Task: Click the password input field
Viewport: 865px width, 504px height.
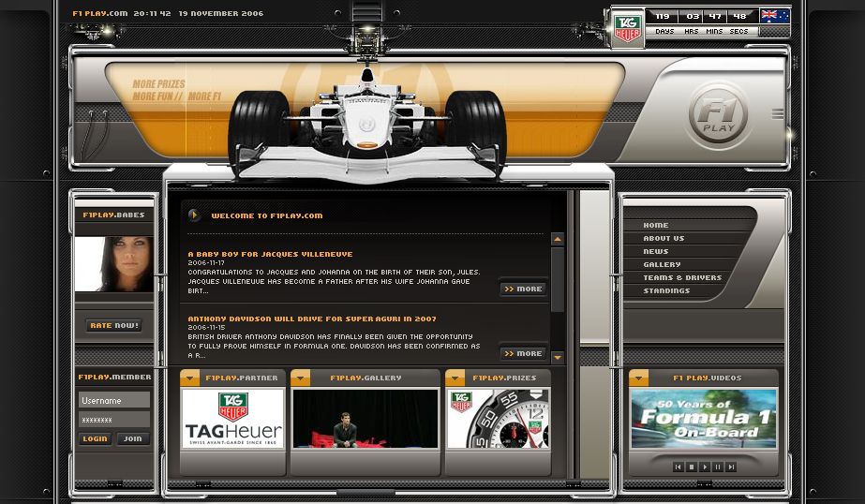Action: 114,420
